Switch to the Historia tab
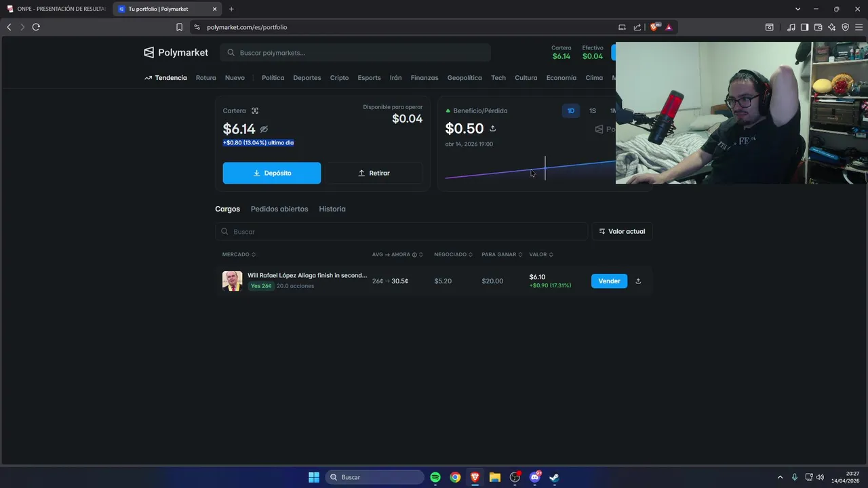This screenshot has height=488, width=868. coord(332,209)
